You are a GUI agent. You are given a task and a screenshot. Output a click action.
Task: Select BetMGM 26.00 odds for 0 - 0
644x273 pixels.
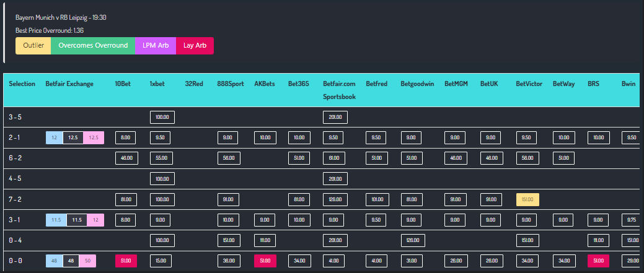(x=455, y=261)
